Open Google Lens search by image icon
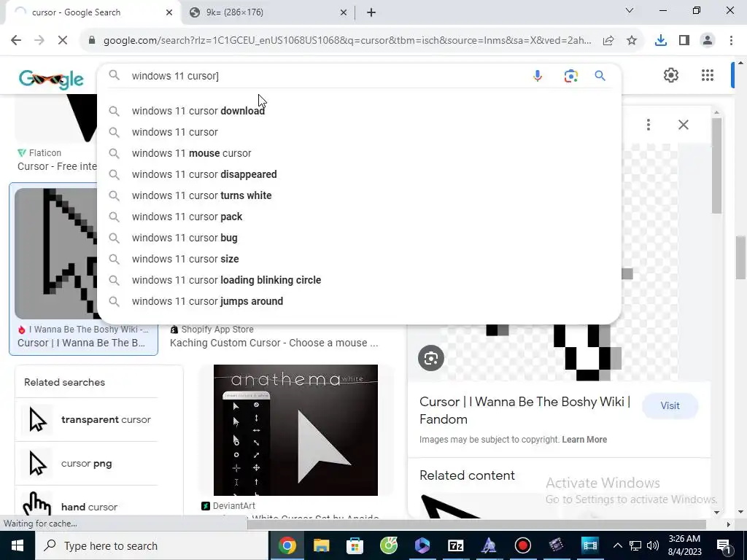The height and width of the screenshot is (560, 747). 570,76
